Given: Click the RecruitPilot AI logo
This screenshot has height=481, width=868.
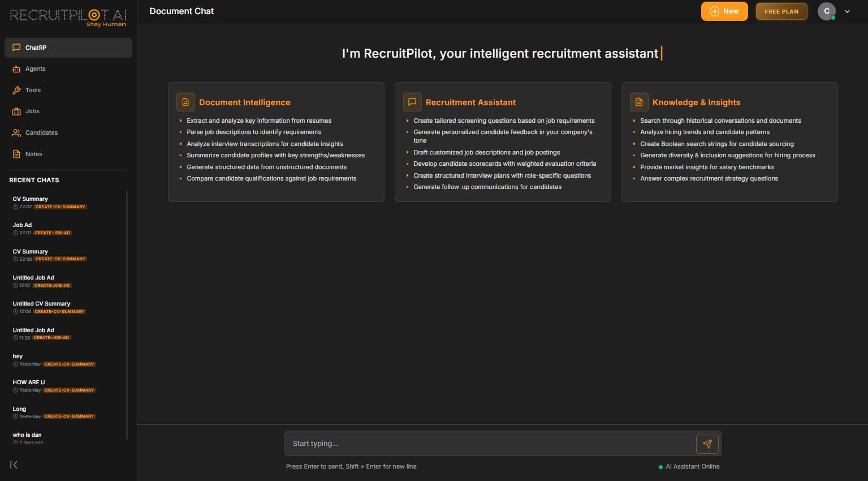Looking at the screenshot, I should (68, 17).
